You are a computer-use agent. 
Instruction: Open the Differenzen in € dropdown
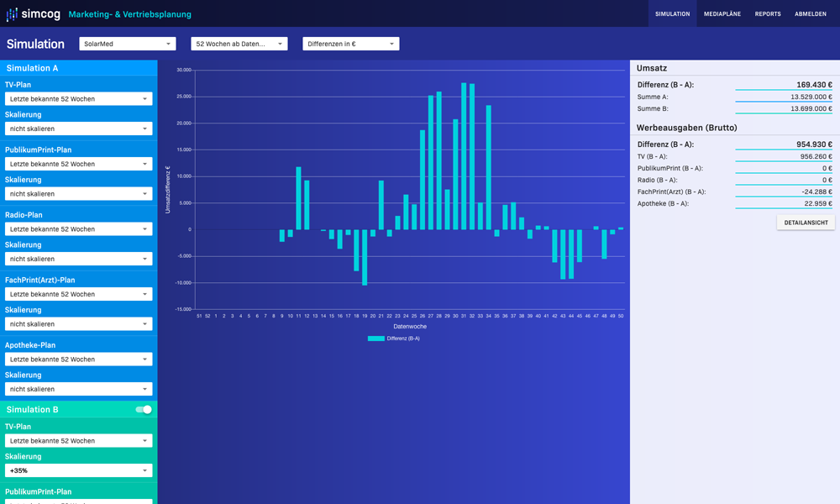tap(351, 44)
